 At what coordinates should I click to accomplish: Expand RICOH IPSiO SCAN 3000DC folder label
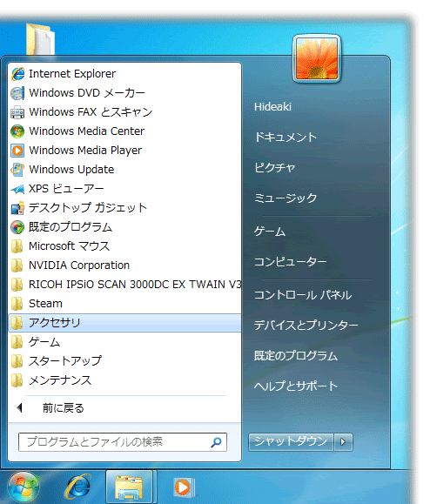coord(135,285)
